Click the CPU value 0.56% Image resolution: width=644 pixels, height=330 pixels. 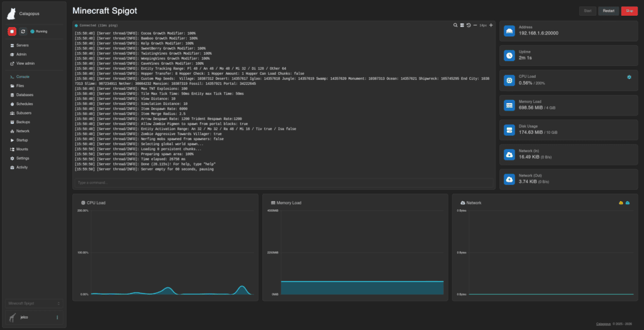pyautogui.click(x=525, y=83)
